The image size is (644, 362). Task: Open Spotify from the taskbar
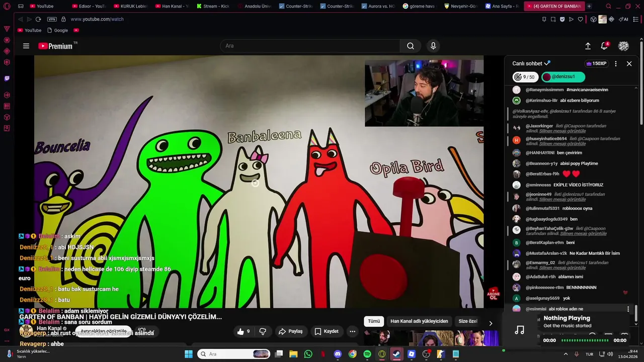pos(367,354)
